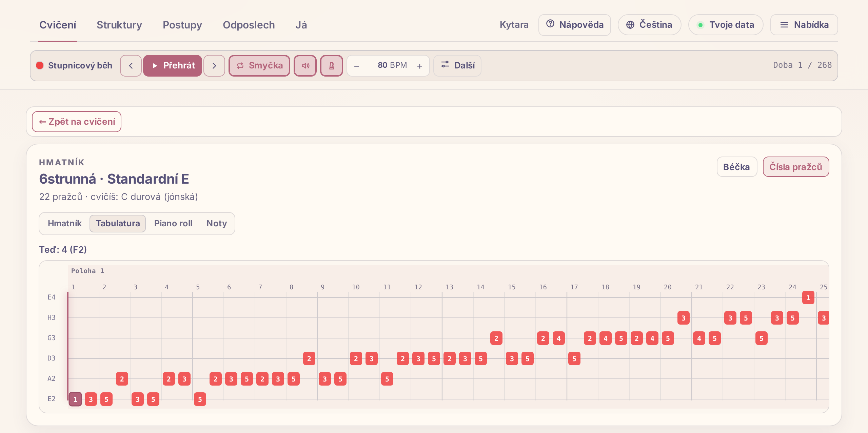Toggle Čísla pražců fret numbers
The width and height of the screenshot is (868, 433).
(796, 167)
